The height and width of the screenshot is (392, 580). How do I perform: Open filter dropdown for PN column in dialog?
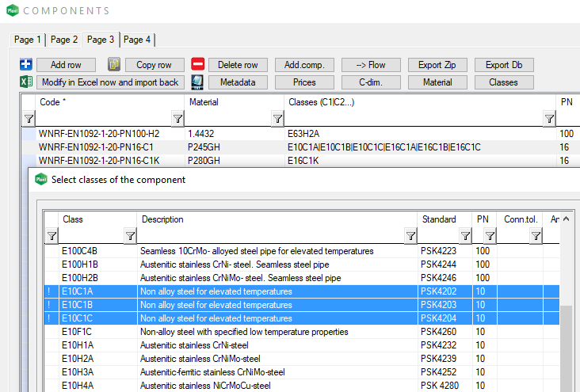pos(490,235)
